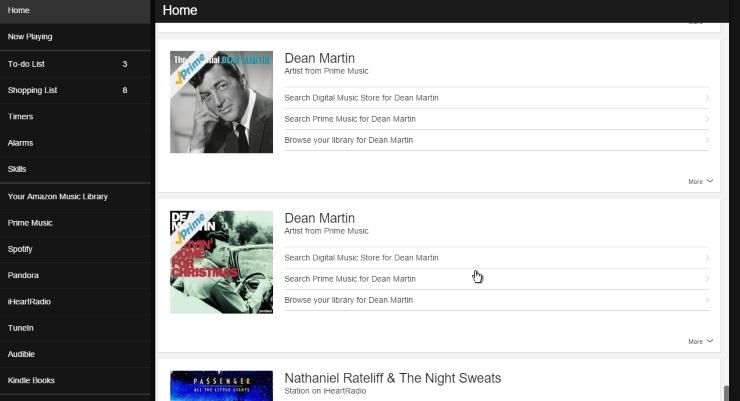The width and height of the screenshot is (740, 401).
Task: Open Kindle Books in sidebar
Action: tap(75, 380)
